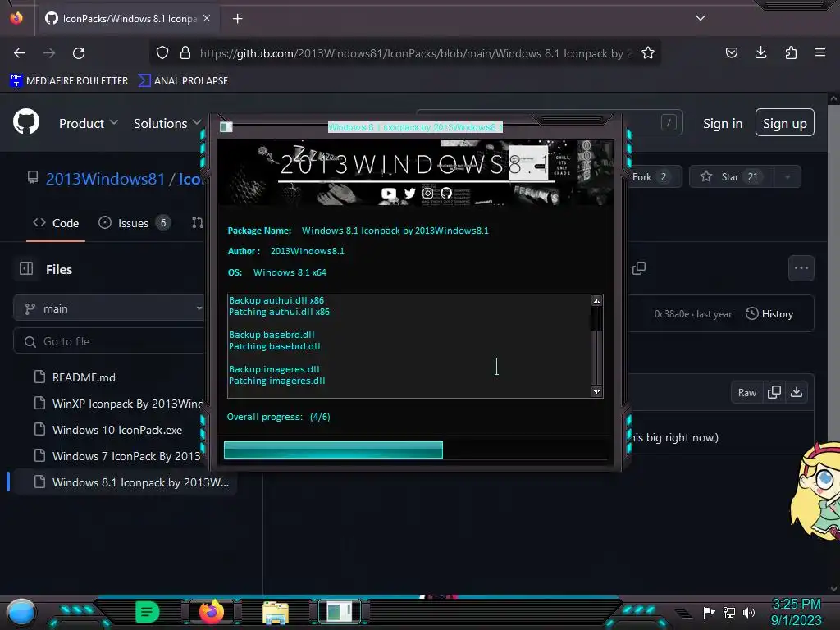Viewport: 840px width, 630px height.
Task: Close the IconPacks browser tab
Action: tap(207, 19)
